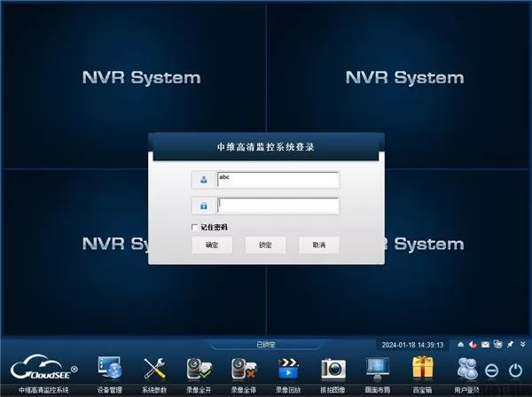Capture snapshot with 抓拍图像 camera icon
The width and height of the screenshot is (532, 397).
pyautogui.click(x=333, y=369)
